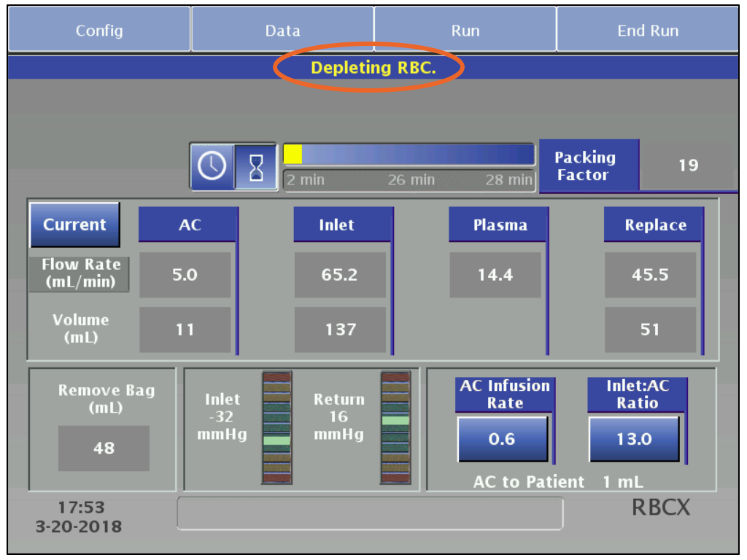The width and height of the screenshot is (747, 560).
Task: Click the Inlet column header
Action: tap(343, 225)
